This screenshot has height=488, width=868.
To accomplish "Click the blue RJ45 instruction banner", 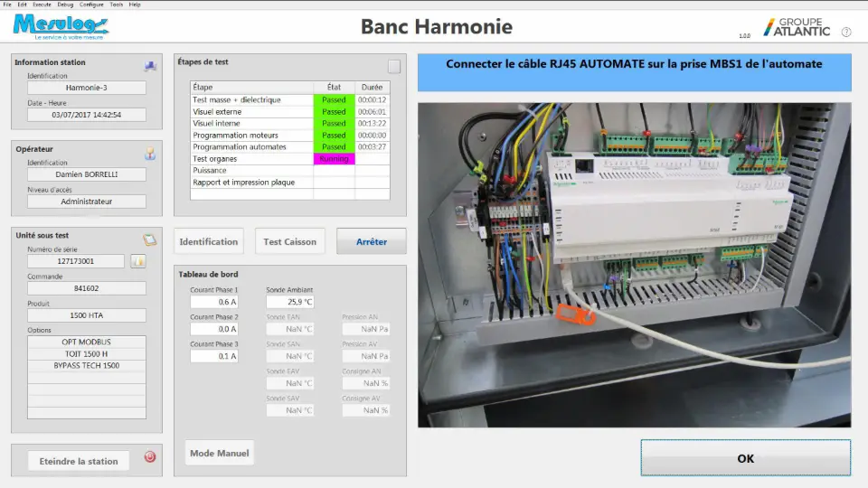I will click(635, 72).
